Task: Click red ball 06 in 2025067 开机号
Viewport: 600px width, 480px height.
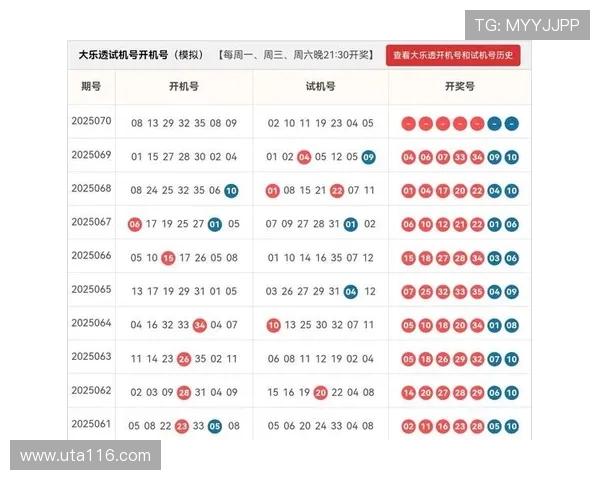Action: (135, 224)
